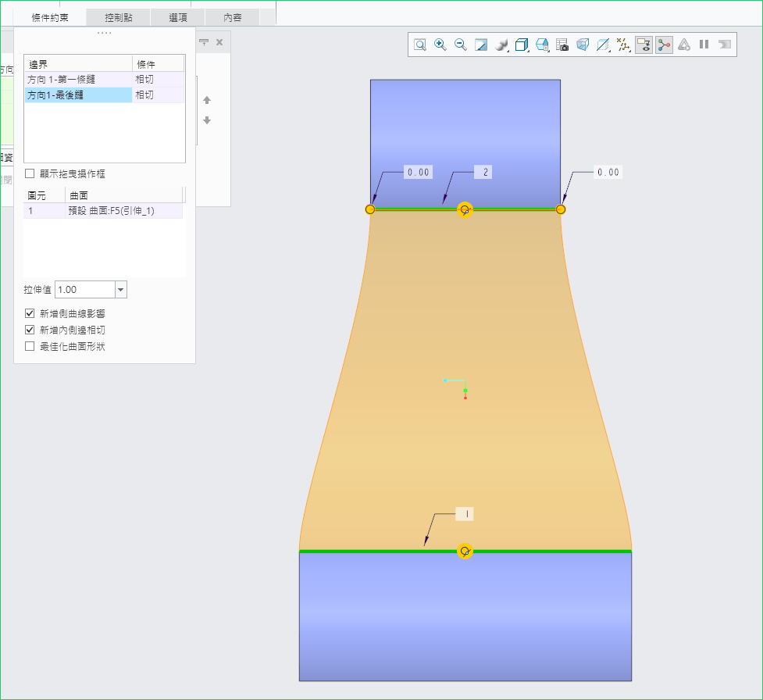Open the 拉伸值 dropdown arrow
This screenshot has height=700, width=763.
121,290
